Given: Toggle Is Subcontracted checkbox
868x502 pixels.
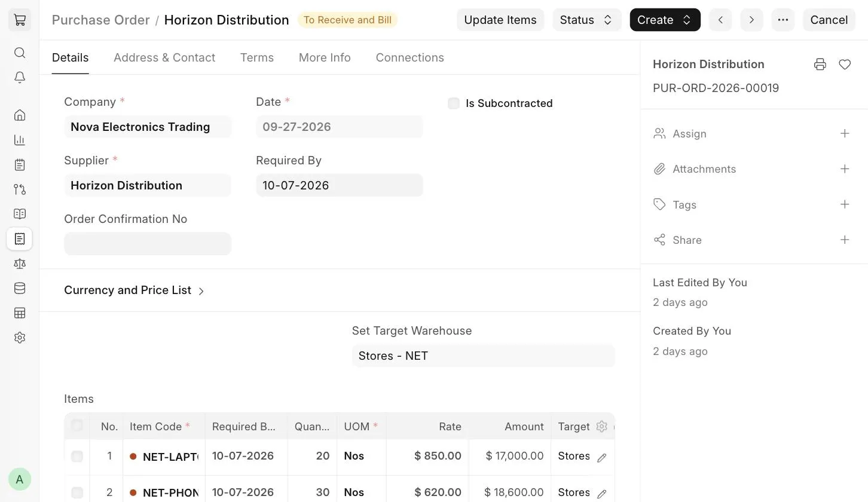Looking at the screenshot, I should (x=454, y=103).
